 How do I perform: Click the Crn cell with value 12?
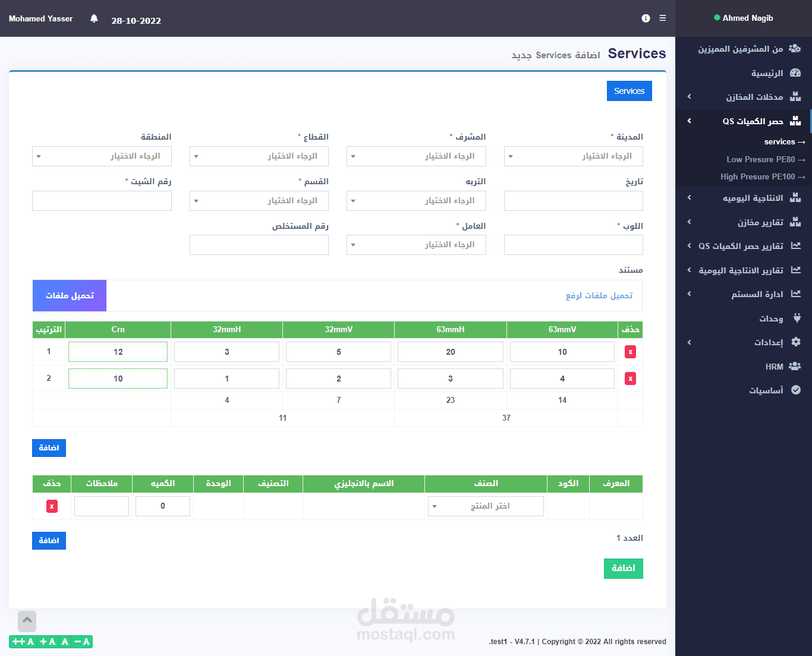tap(118, 352)
